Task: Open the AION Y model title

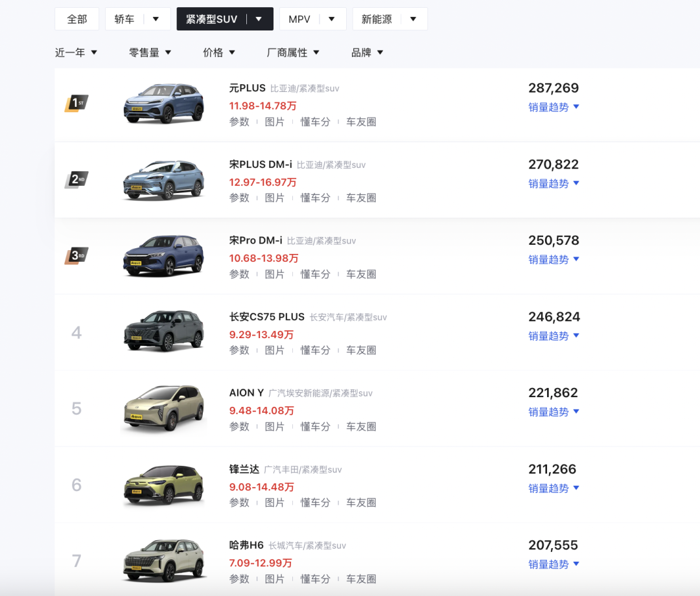Action: point(246,393)
